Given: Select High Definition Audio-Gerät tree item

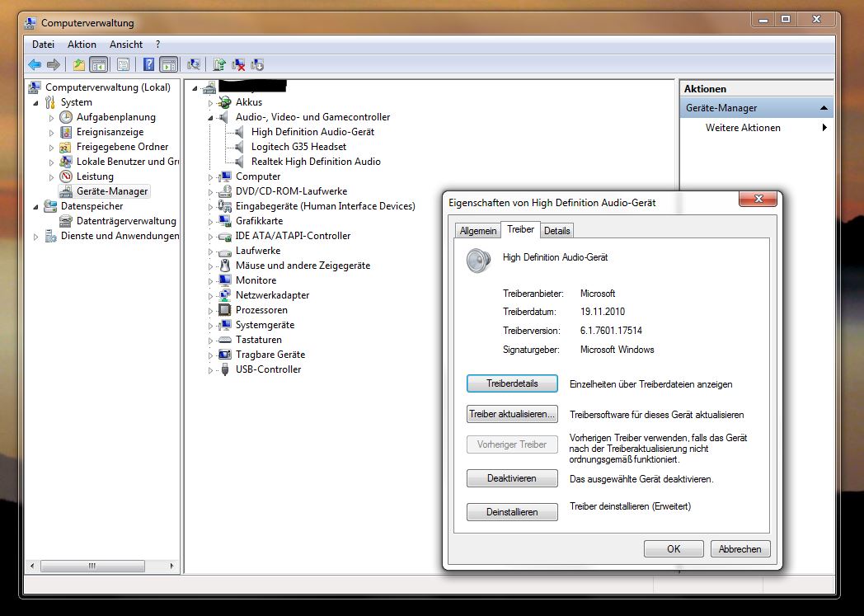Looking at the screenshot, I should coord(312,132).
